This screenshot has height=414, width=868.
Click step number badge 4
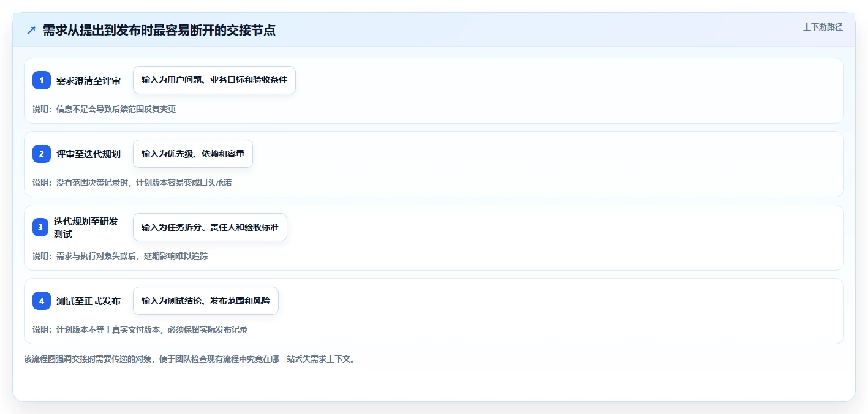pos(42,301)
